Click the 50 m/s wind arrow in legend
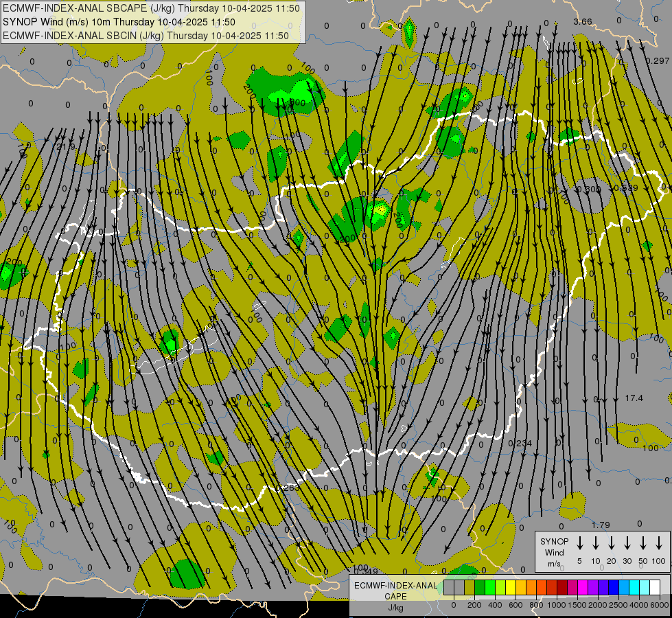 643,542
